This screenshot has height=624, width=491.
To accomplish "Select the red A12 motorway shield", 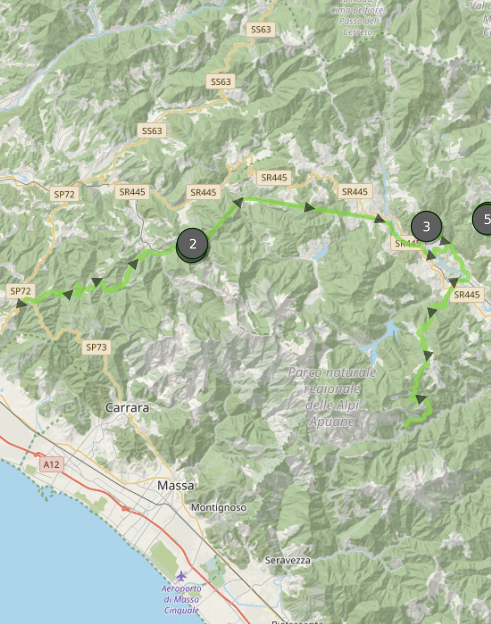I will pyautogui.click(x=52, y=464).
